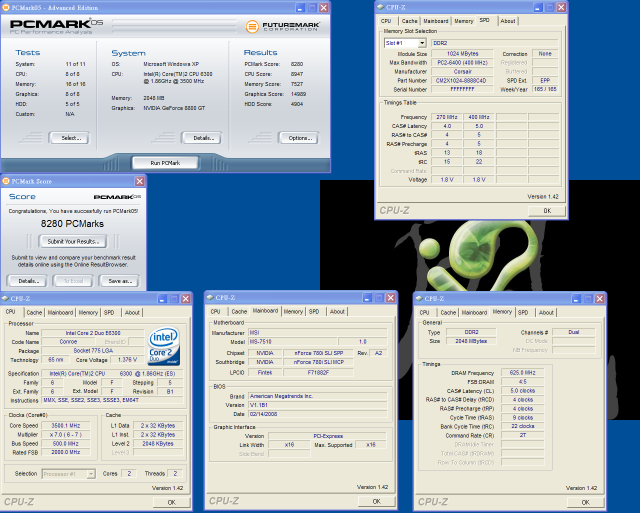
Task: Click the PCMark Score window title icon
Action: coord(6,181)
